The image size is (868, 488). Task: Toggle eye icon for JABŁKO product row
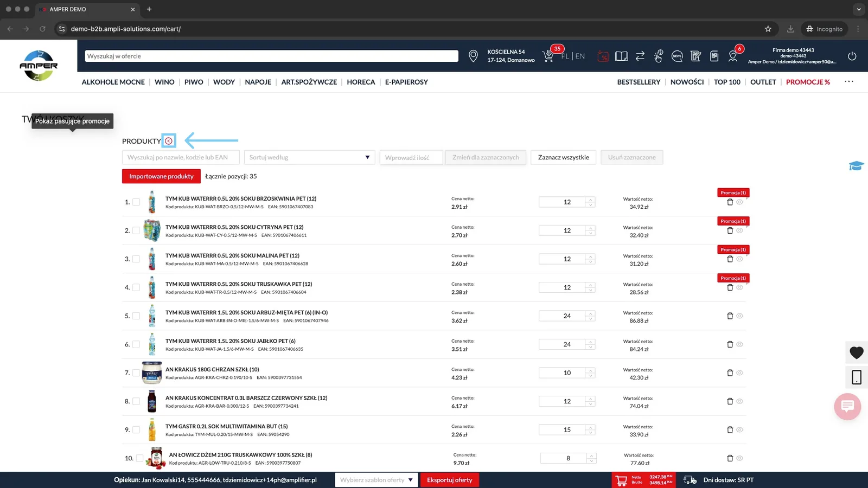click(739, 344)
